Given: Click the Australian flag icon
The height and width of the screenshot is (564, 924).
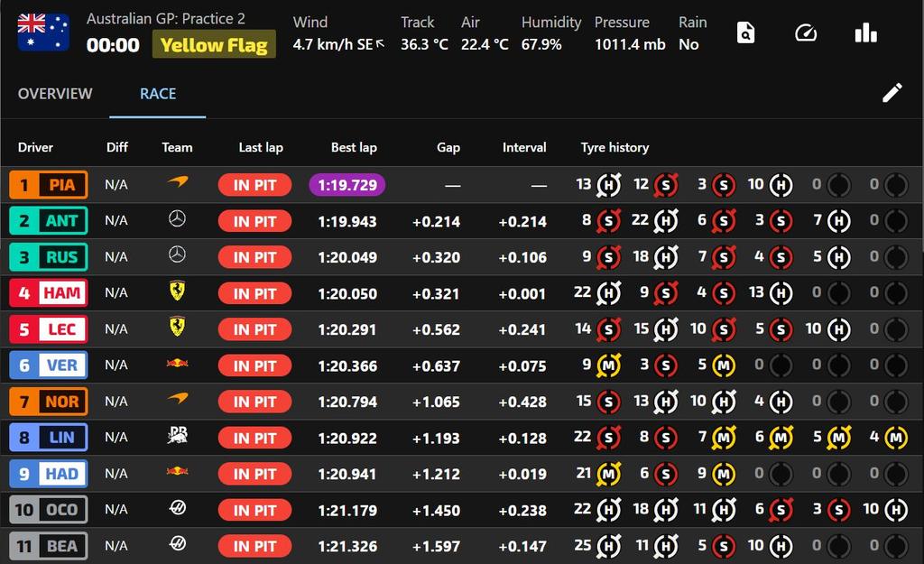Looking at the screenshot, I should [43, 33].
